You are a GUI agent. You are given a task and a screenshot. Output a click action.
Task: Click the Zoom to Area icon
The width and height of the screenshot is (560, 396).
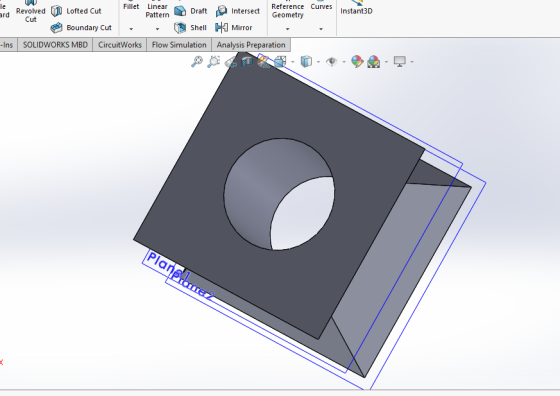pyautogui.click(x=213, y=61)
